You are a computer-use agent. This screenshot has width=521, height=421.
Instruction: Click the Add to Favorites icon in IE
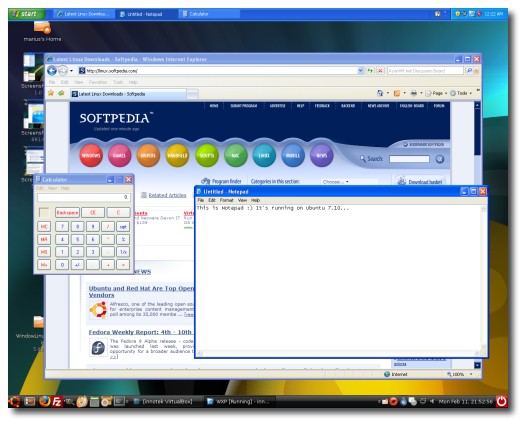(61, 93)
